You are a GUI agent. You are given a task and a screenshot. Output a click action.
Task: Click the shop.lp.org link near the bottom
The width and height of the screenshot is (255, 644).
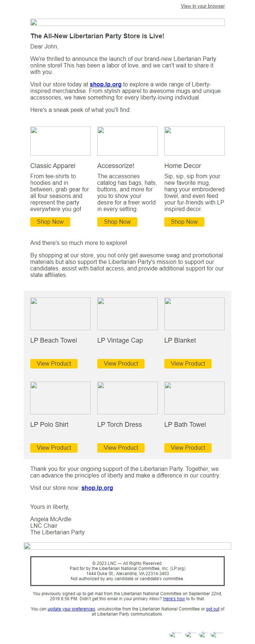pos(97,487)
